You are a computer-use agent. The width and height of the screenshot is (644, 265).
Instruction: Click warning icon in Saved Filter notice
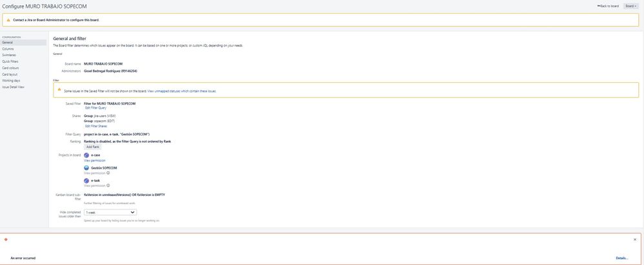click(x=59, y=89)
